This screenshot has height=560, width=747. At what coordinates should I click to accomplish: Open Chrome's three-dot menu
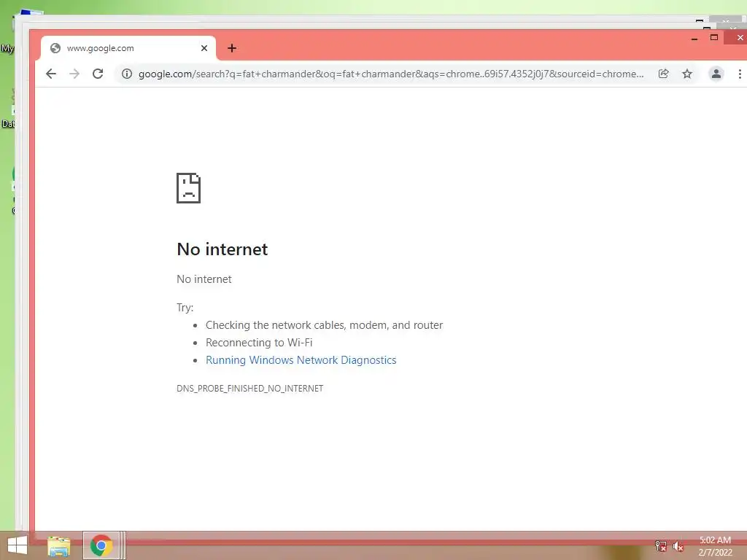click(740, 74)
